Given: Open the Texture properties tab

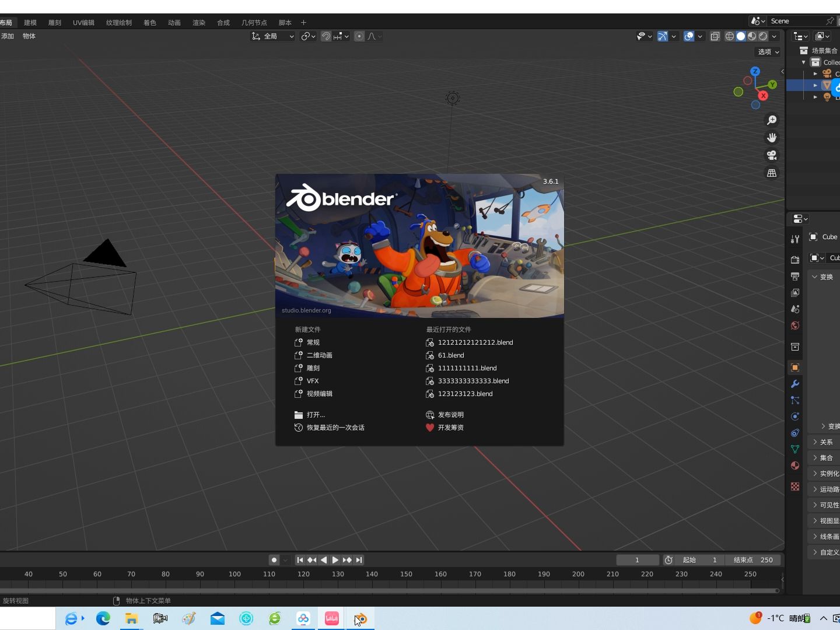Looking at the screenshot, I should (x=794, y=487).
